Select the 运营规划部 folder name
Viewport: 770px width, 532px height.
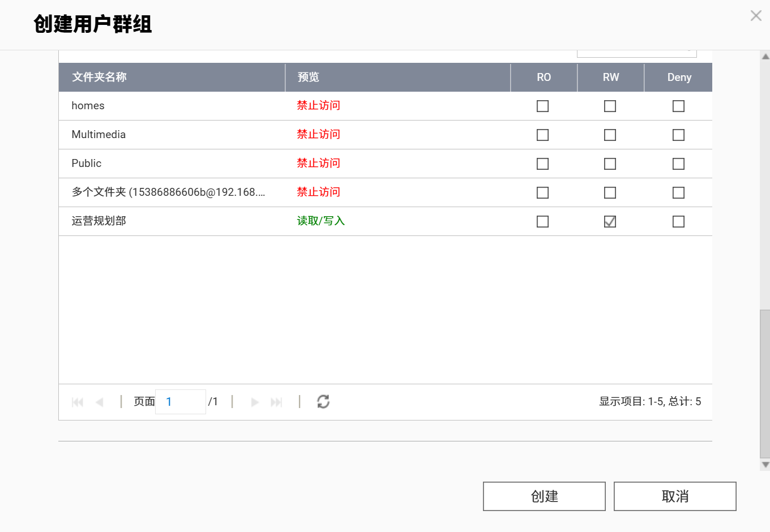tap(99, 221)
